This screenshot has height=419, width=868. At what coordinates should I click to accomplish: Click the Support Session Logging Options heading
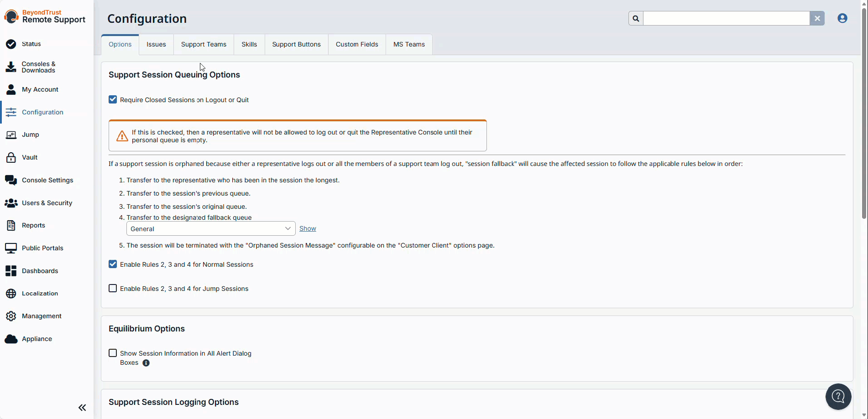pyautogui.click(x=173, y=402)
